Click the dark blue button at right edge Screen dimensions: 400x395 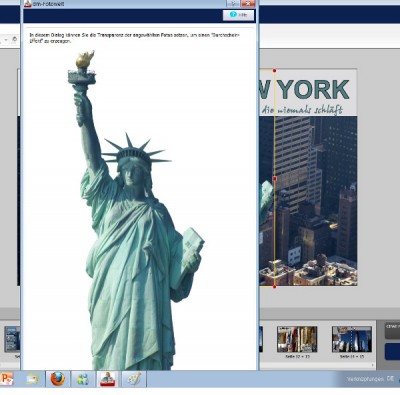coord(392,352)
